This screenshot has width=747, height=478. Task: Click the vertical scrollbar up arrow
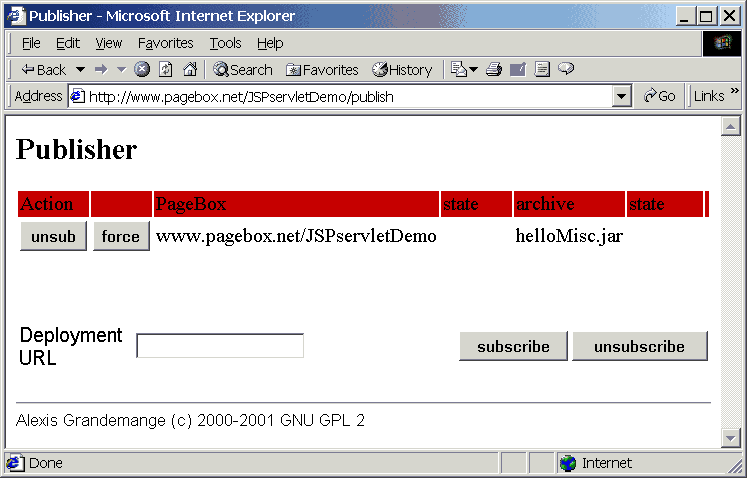(730, 126)
